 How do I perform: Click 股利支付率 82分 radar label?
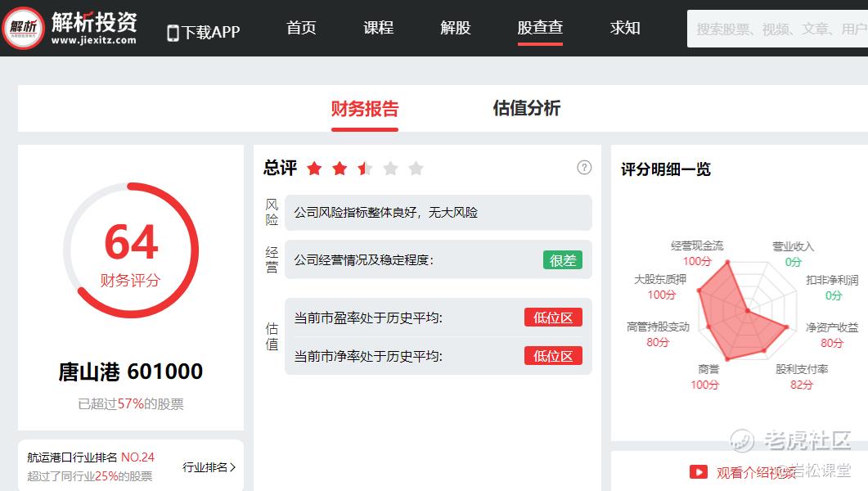[802, 377]
